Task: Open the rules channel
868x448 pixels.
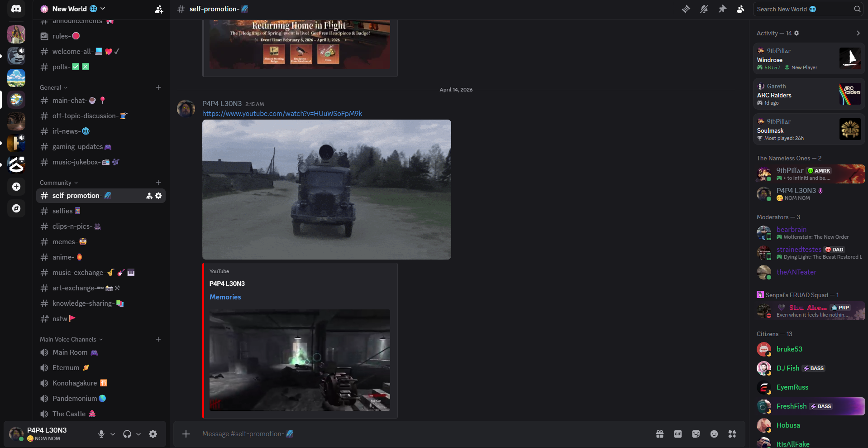Action: [101, 36]
